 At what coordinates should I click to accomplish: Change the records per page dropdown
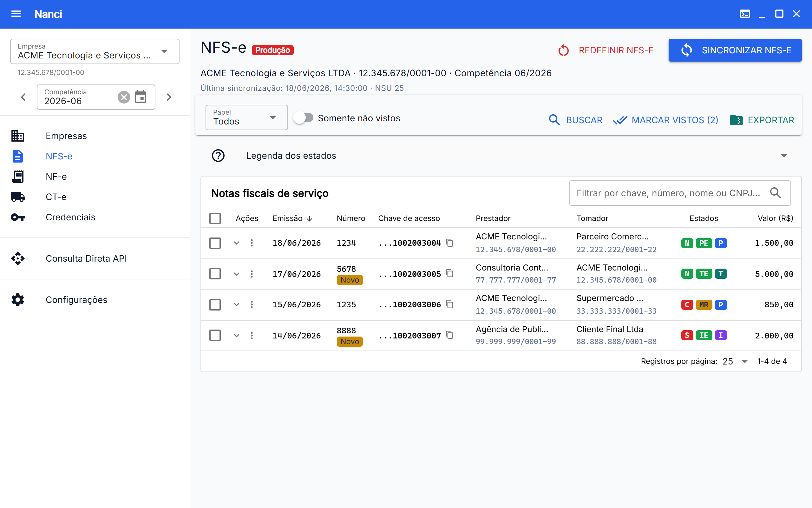click(x=735, y=361)
